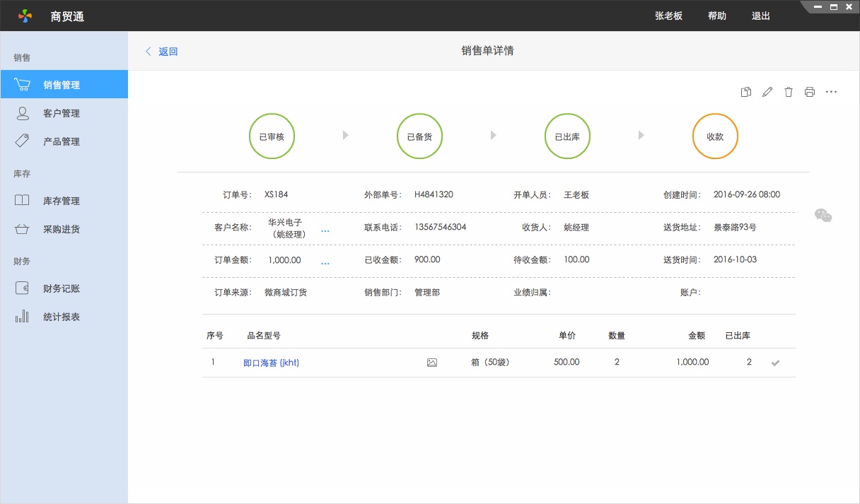Copy this sales order document
Screen dimensions: 860x504
(x=745, y=91)
